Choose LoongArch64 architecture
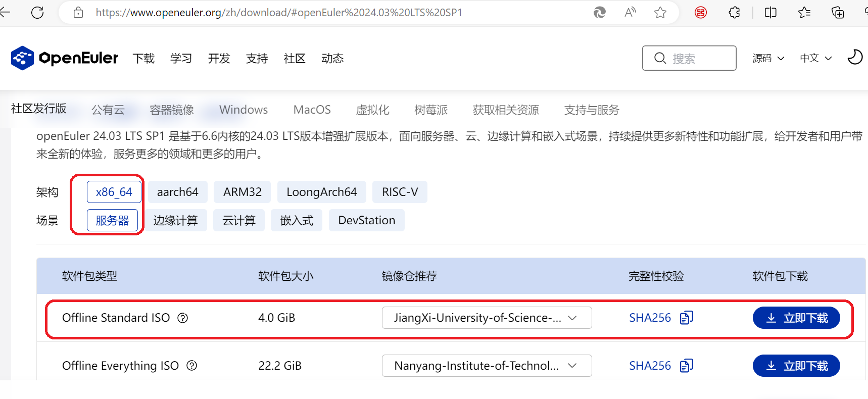 click(x=322, y=192)
